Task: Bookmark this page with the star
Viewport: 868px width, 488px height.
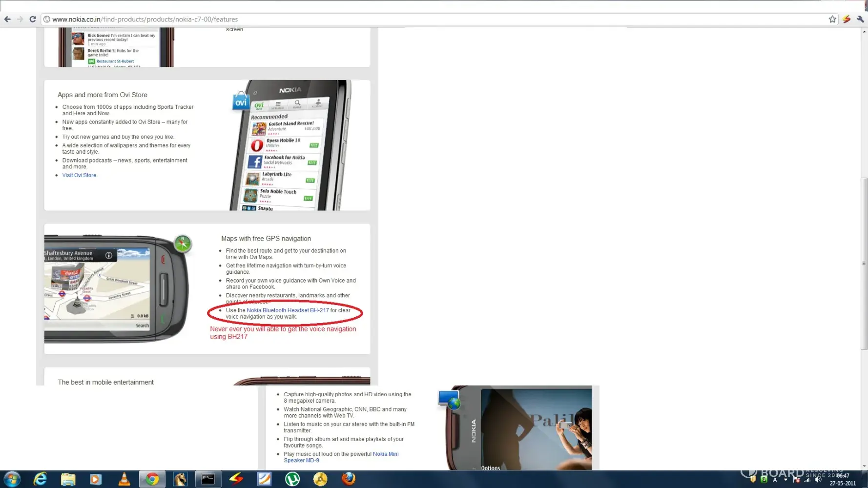Action: coord(832,20)
